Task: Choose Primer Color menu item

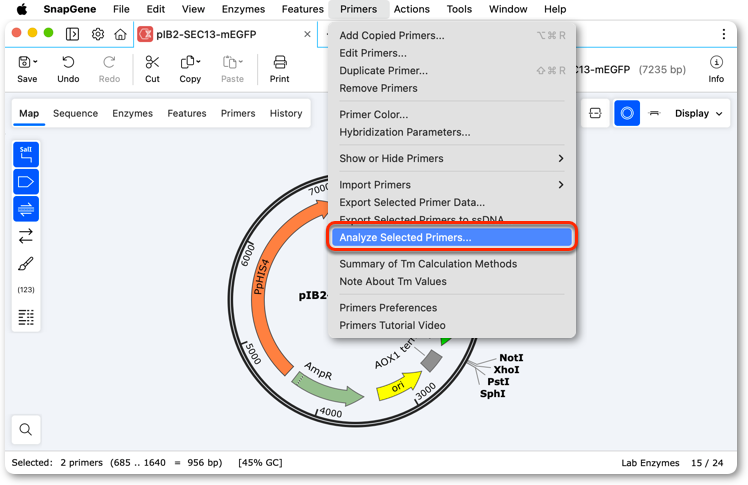Action: (x=452, y=114)
